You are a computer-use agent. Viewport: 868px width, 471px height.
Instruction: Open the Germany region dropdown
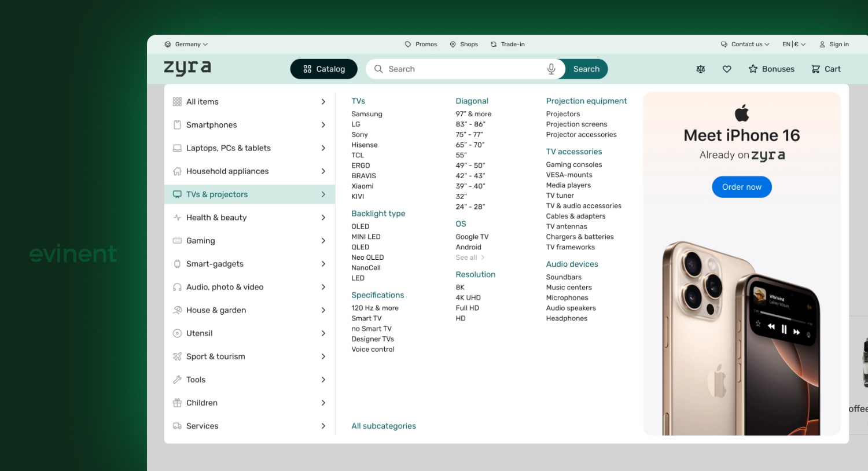tap(186, 44)
